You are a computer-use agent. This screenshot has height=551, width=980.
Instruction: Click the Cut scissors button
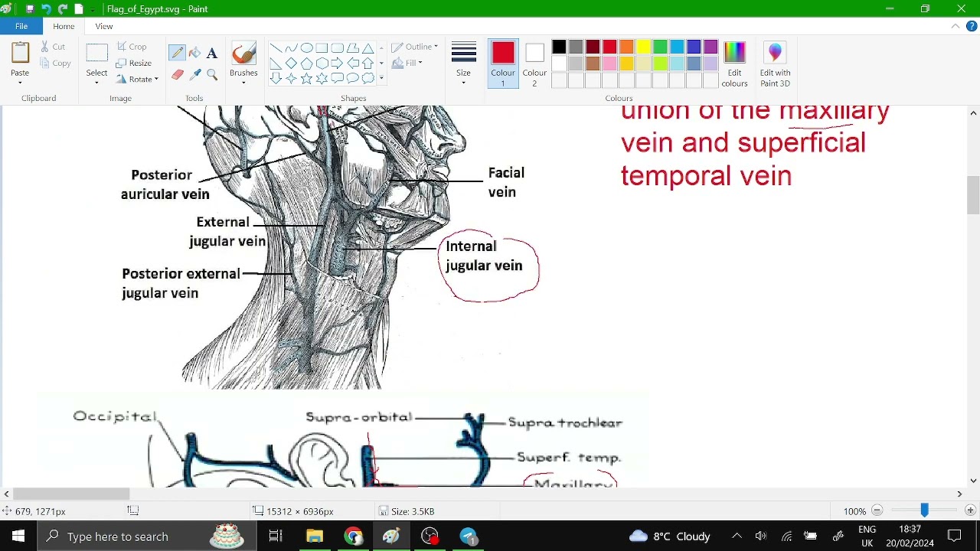point(53,47)
